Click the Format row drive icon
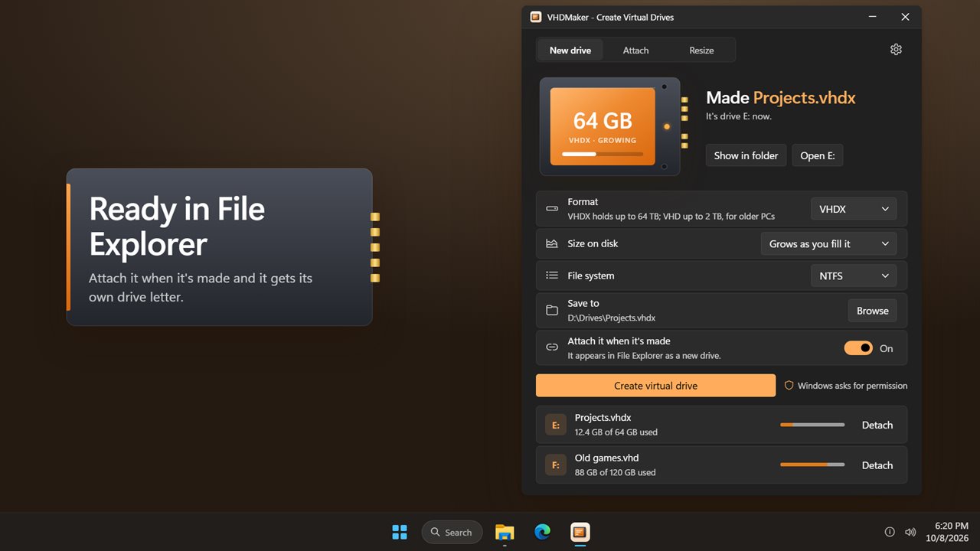 coord(552,208)
